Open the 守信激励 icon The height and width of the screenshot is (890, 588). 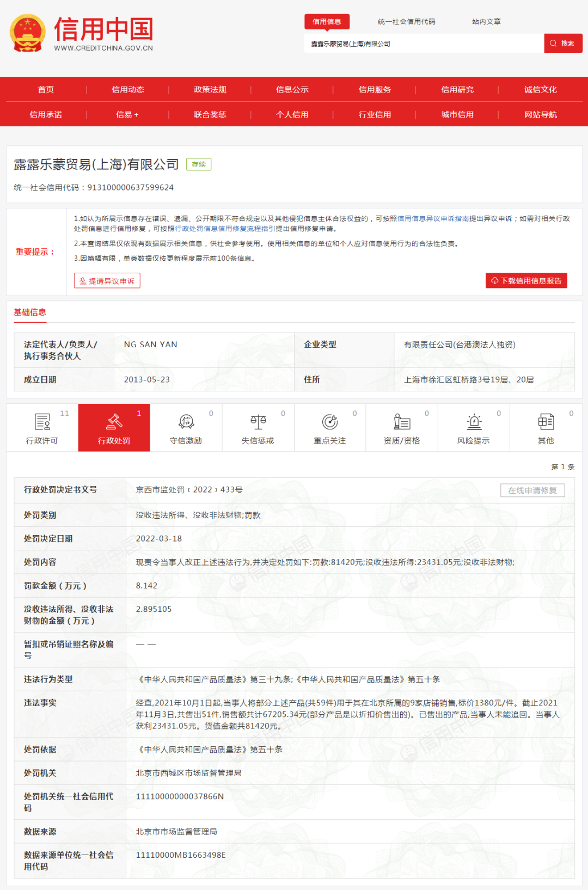point(186,422)
